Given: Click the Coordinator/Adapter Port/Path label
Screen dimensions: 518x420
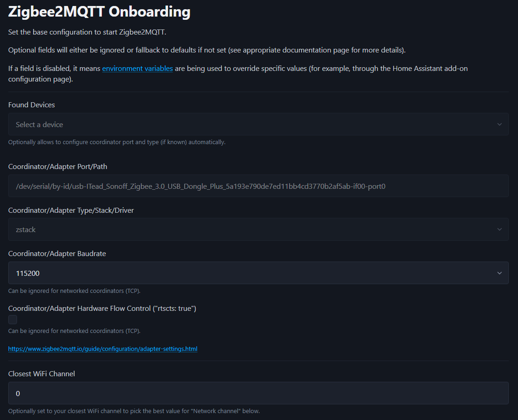Looking at the screenshot, I should click(58, 167).
